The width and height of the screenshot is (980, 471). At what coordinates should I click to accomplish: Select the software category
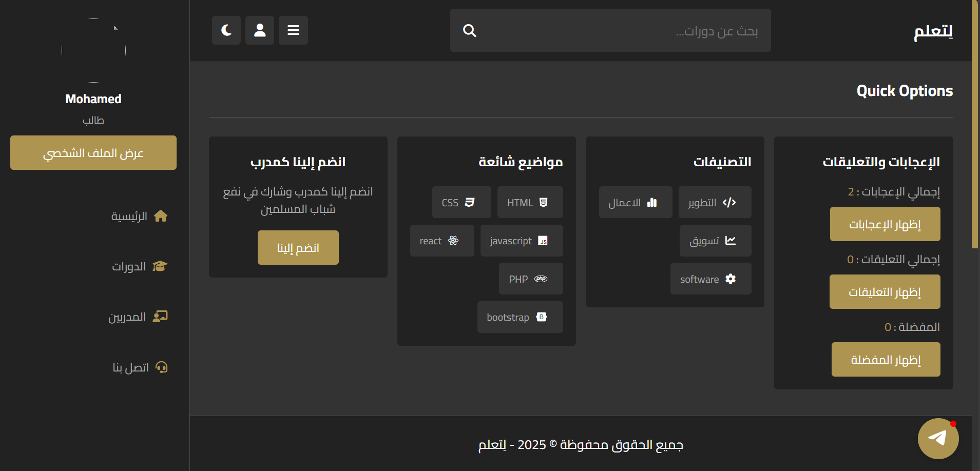711,279
